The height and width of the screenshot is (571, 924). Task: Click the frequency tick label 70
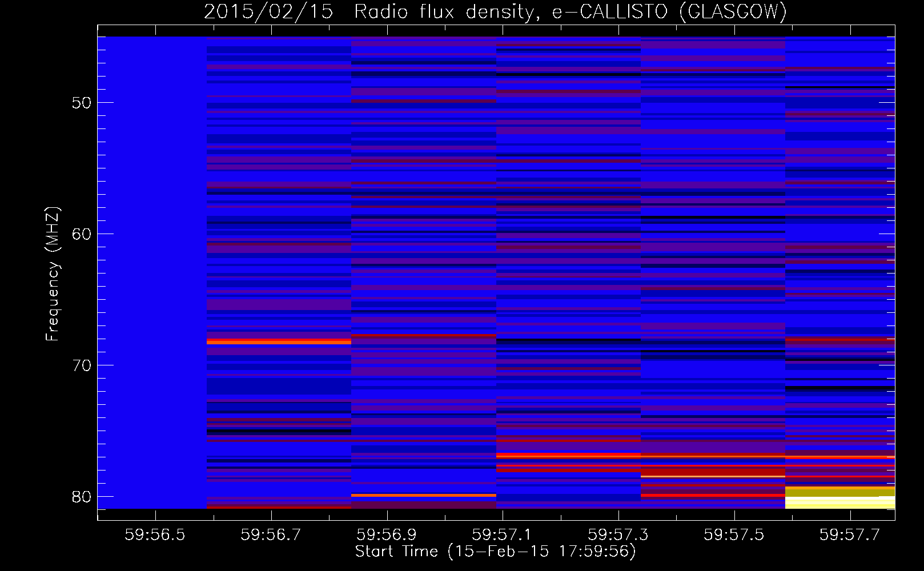pyautogui.click(x=82, y=365)
